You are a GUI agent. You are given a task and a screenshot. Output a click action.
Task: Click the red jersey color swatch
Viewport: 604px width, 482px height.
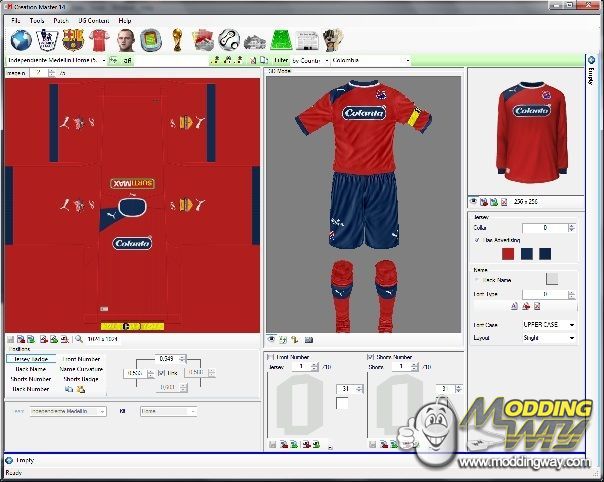(x=508, y=254)
